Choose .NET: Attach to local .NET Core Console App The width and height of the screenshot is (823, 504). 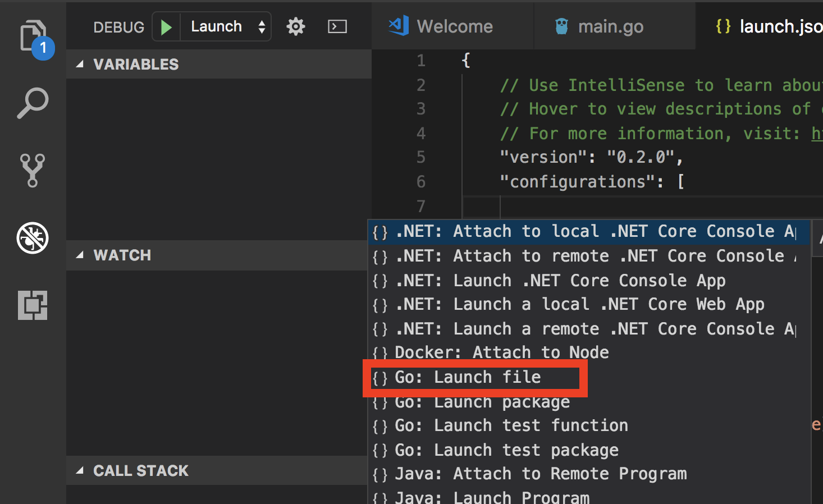pyautogui.click(x=589, y=231)
